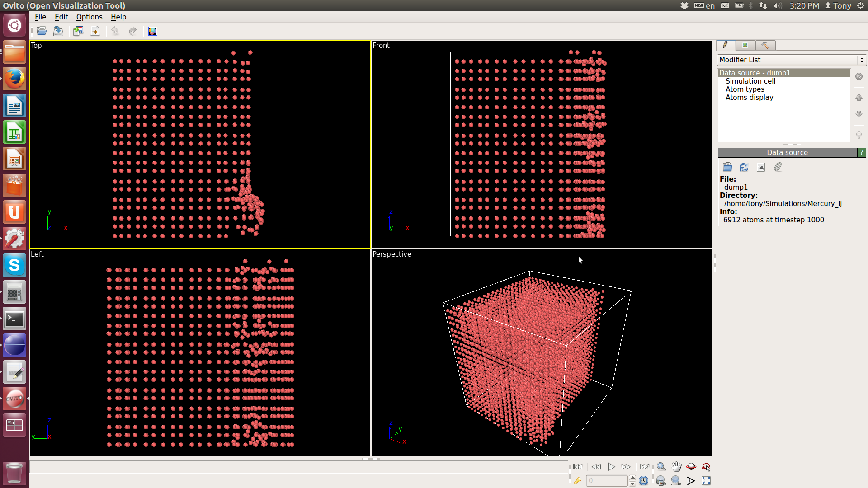Go to the previous animation frame
868x488 pixels.
tap(596, 467)
